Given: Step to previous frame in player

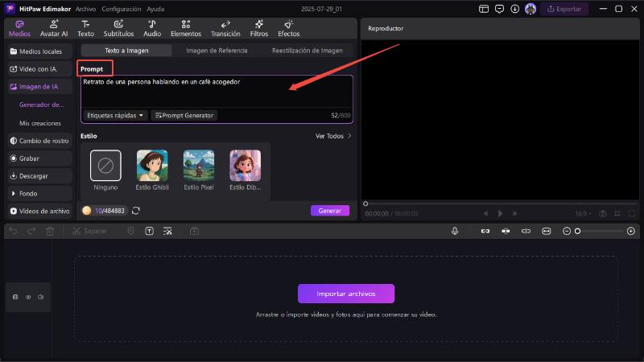Looking at the screenshot, I should coord(486,213).
